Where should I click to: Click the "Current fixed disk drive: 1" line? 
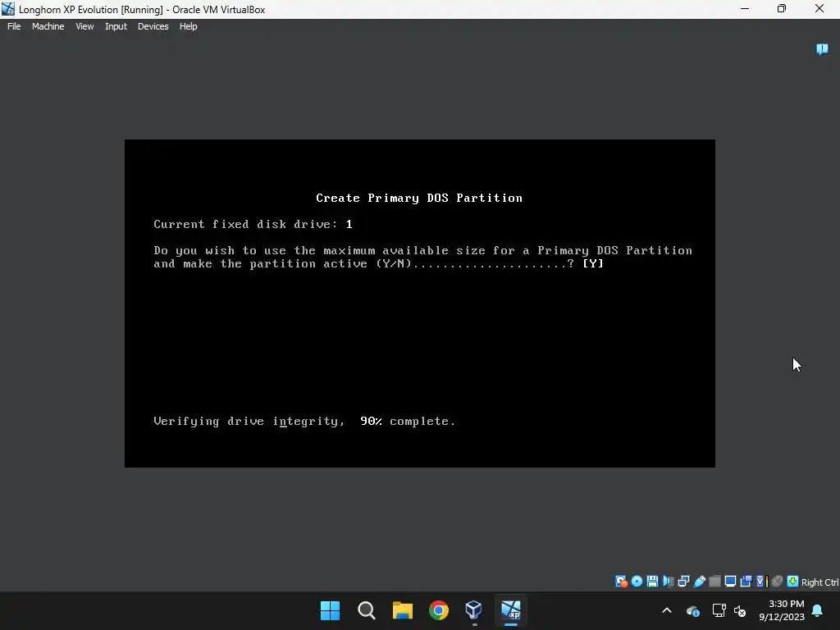(x=253, y=225)
